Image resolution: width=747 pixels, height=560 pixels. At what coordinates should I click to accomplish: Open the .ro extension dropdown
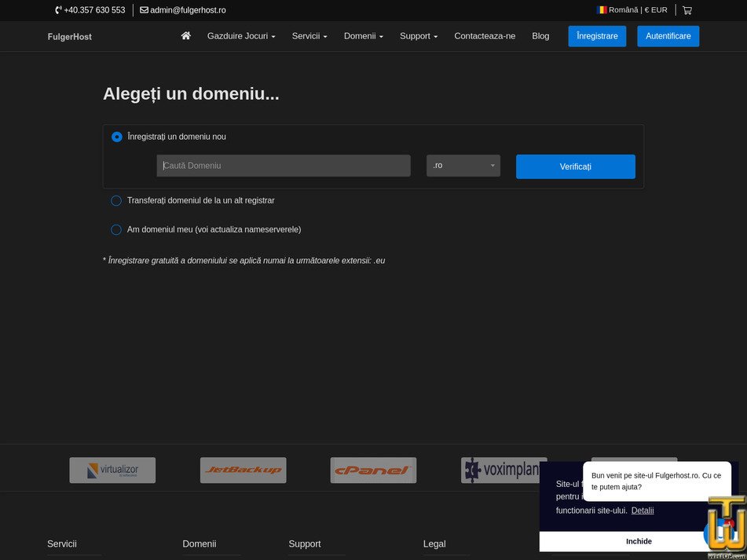pyautogui.click(x=463, y=165)
